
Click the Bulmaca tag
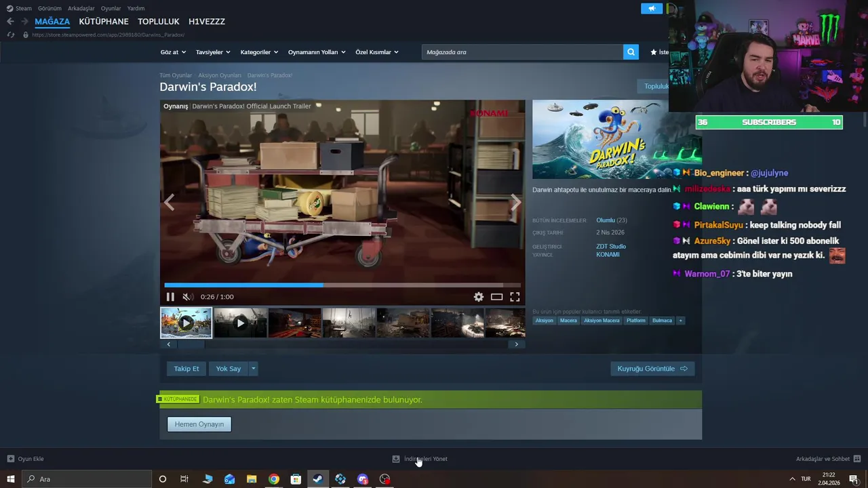point(662,321)
